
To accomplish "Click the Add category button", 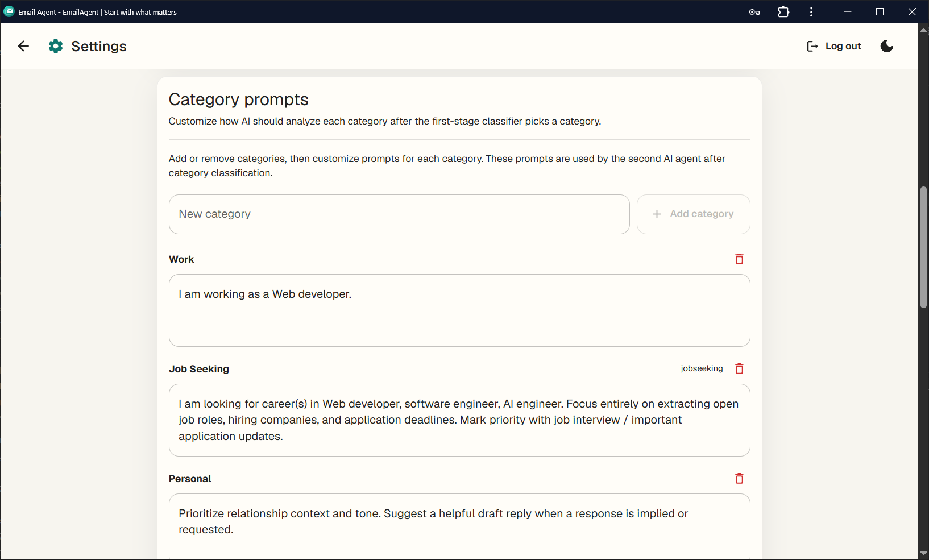I will pos(693,214).
